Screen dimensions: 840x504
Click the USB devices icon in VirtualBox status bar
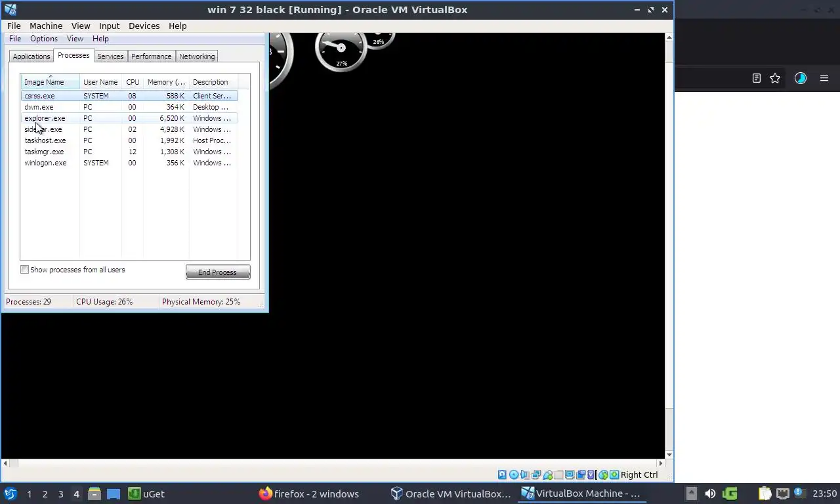pyautogui.click(x=547, y=474)
